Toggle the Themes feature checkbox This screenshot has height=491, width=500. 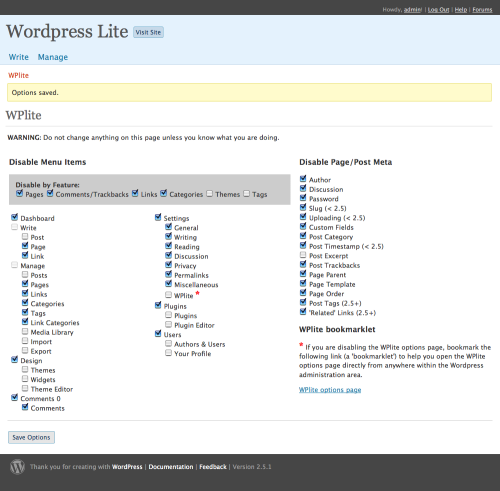click(x=209, y=194)
